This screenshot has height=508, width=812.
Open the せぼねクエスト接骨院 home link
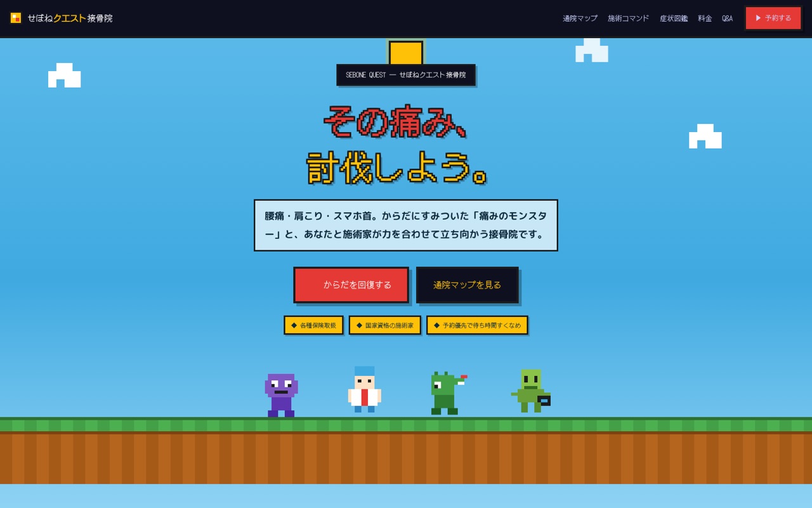pyautogui.click(x=62, y=18)
